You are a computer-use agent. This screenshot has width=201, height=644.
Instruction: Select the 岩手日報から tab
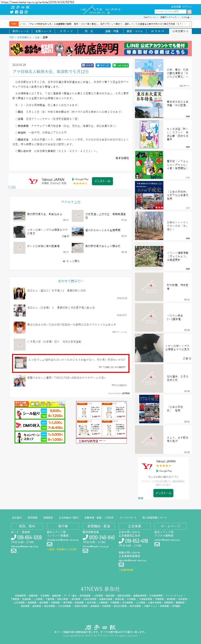[x=181, y=31]
